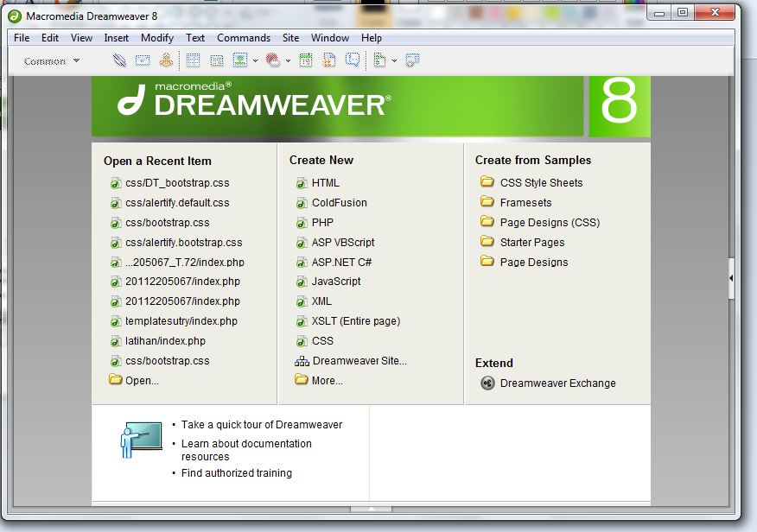The image size is (757, 532).
Task: Click the Email Link icon
Action: pyautogui.click(x=143, y=60)
